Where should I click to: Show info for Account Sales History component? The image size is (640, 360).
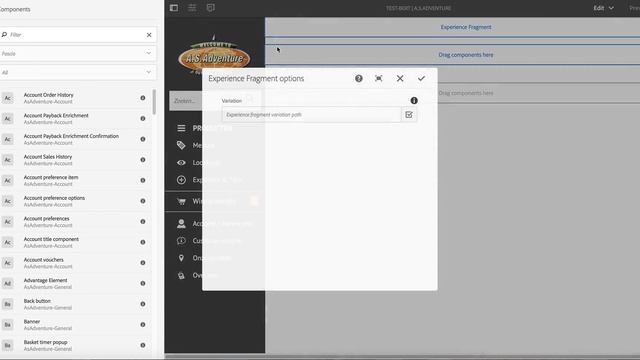[143, 160]
